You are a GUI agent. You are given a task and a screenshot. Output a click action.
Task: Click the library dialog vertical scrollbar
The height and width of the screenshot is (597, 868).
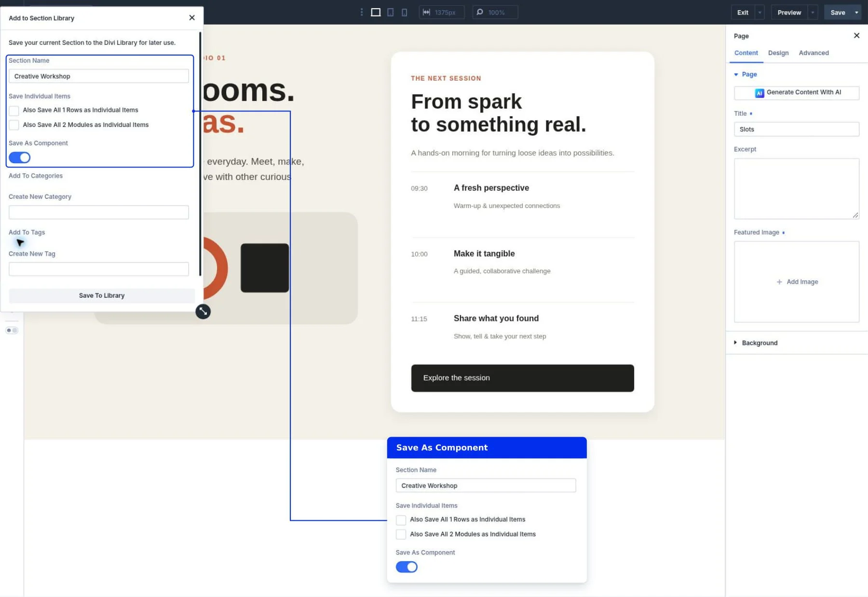[200, 153]
